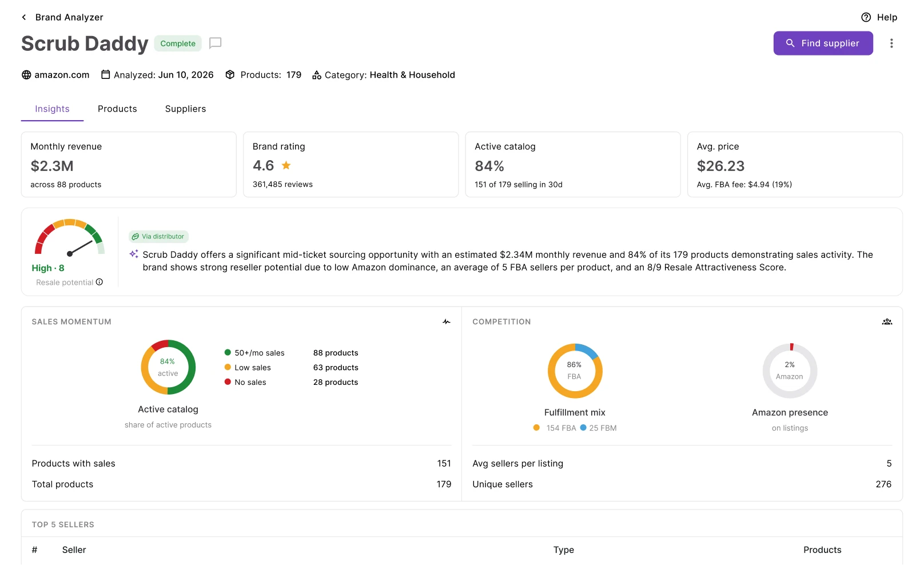
Task: Click the Competition people group icon
Action: 887,322
